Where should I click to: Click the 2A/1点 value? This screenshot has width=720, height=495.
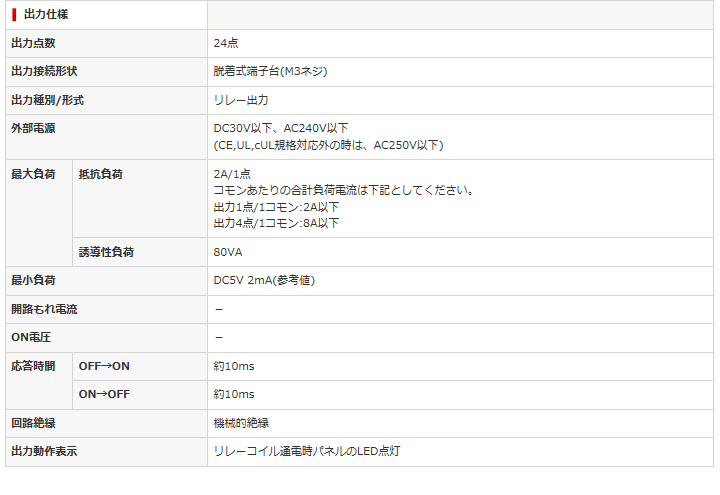click(x=232, y=174)
